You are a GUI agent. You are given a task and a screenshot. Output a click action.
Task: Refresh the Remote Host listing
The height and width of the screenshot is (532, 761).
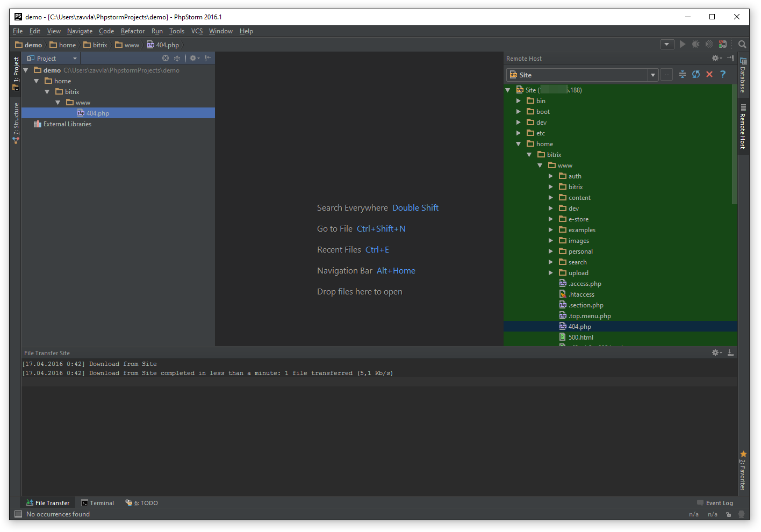[696, 75]
